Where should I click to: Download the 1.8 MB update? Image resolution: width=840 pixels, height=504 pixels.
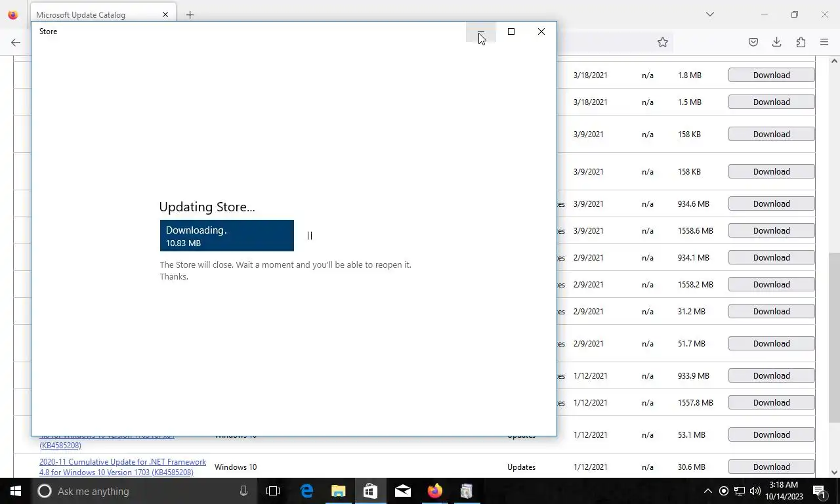(x=771, y=75)
